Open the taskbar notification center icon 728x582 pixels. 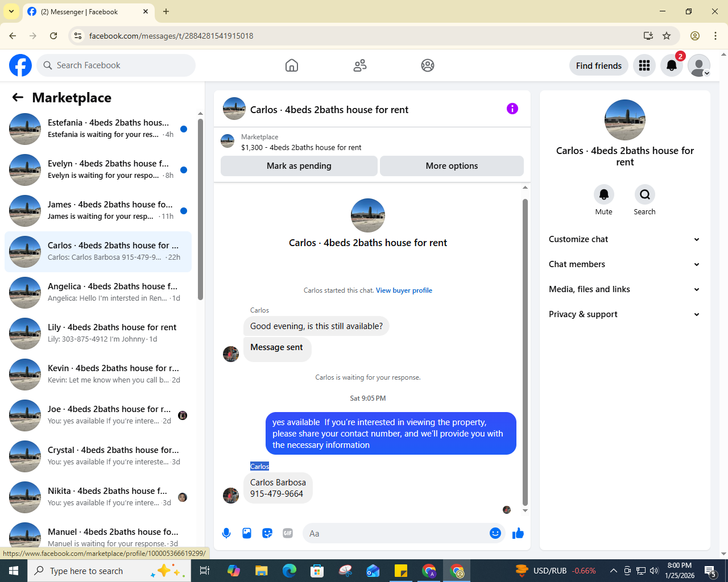click(710, 571)
